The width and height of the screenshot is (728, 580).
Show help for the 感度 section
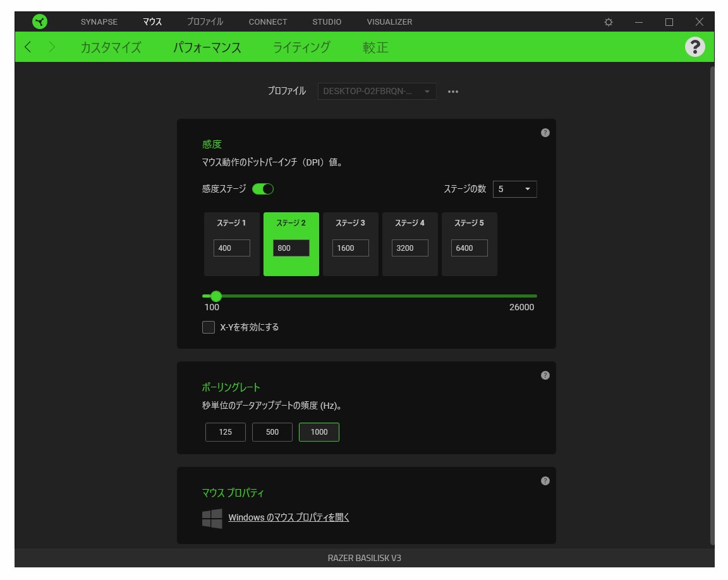pyautogui.click(x=545, y=133)
